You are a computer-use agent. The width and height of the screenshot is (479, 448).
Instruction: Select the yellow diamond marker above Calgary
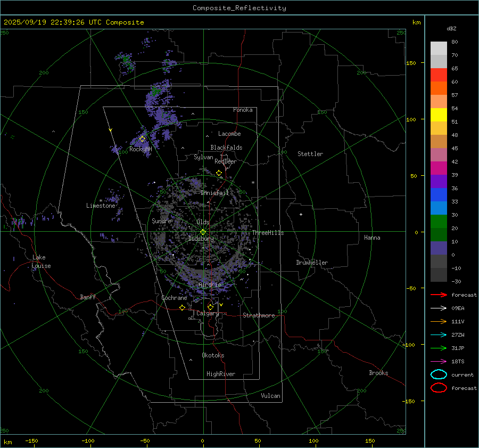point(210,307)
